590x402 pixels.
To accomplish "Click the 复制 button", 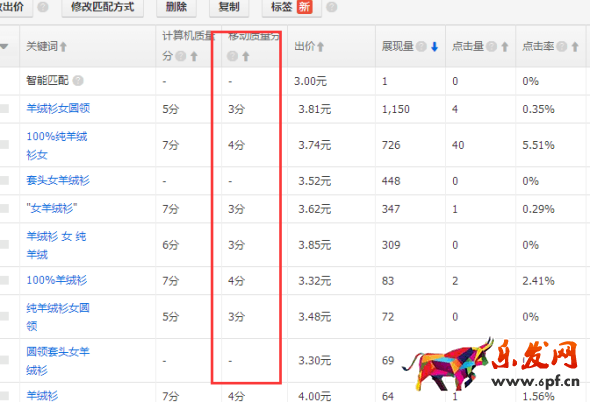I will pos(229,7).
